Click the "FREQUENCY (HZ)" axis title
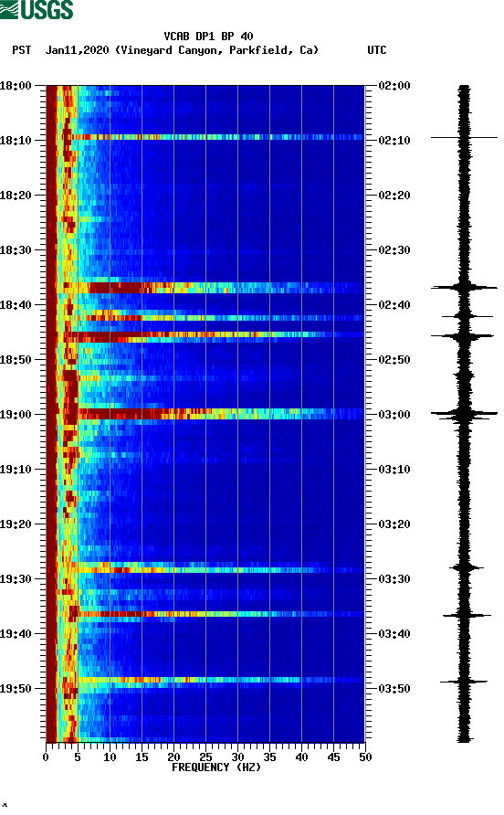Viewport: 504px width, 815px height. (216, 767)
